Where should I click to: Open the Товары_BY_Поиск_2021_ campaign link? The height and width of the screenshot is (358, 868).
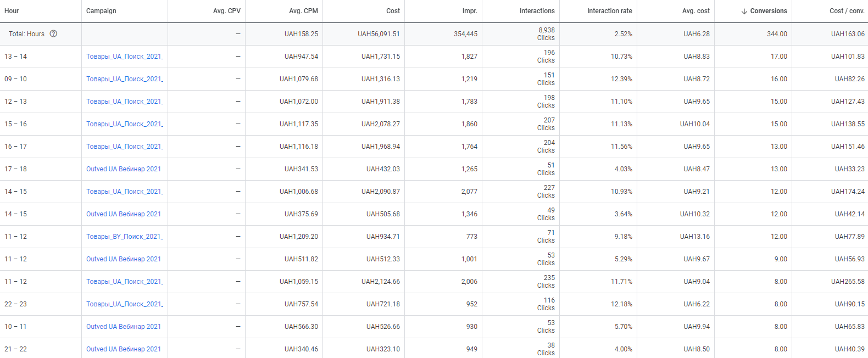tap(125, 237)
